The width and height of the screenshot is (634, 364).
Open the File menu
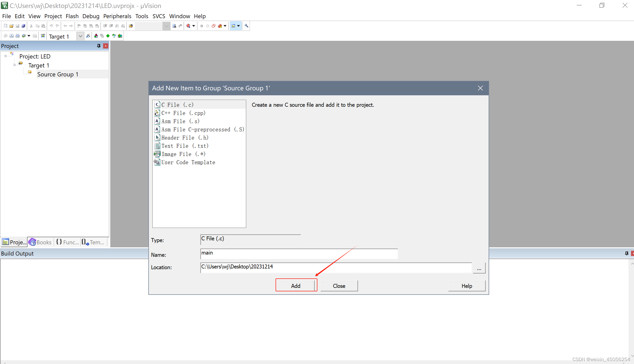tap(6, 16)
